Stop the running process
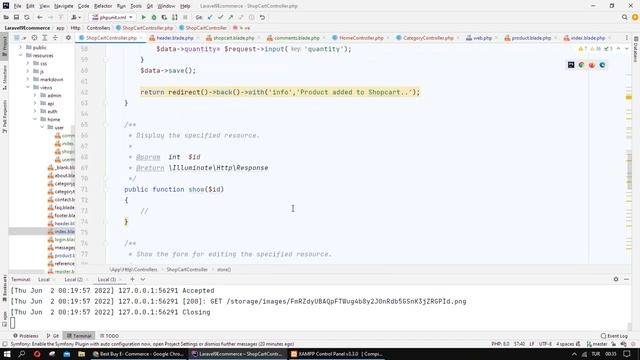640x360 pixels. point(185,18)
